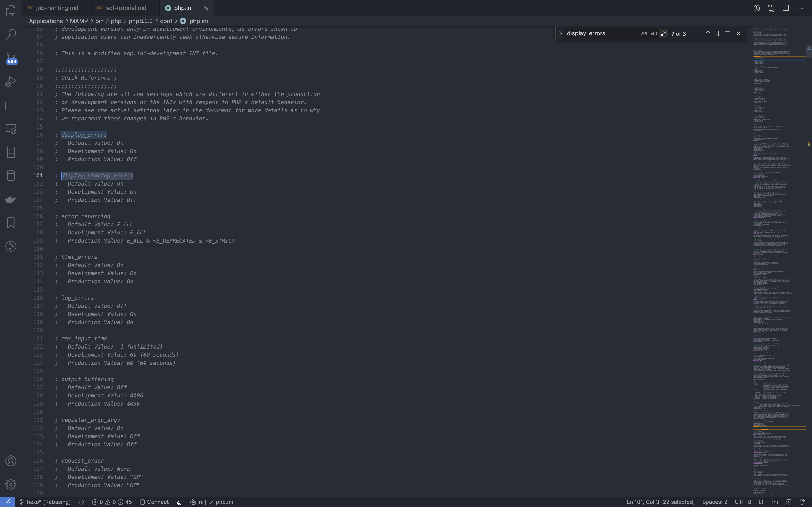Open the Spaces: 2 indentation selector
Screen dimensions: 812x507
[714, 502]
